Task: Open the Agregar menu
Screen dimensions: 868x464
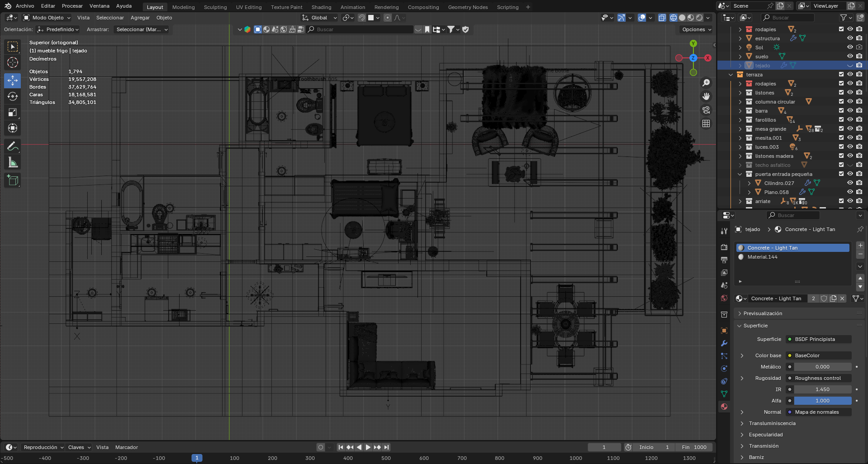Action: tap(140, 18)
